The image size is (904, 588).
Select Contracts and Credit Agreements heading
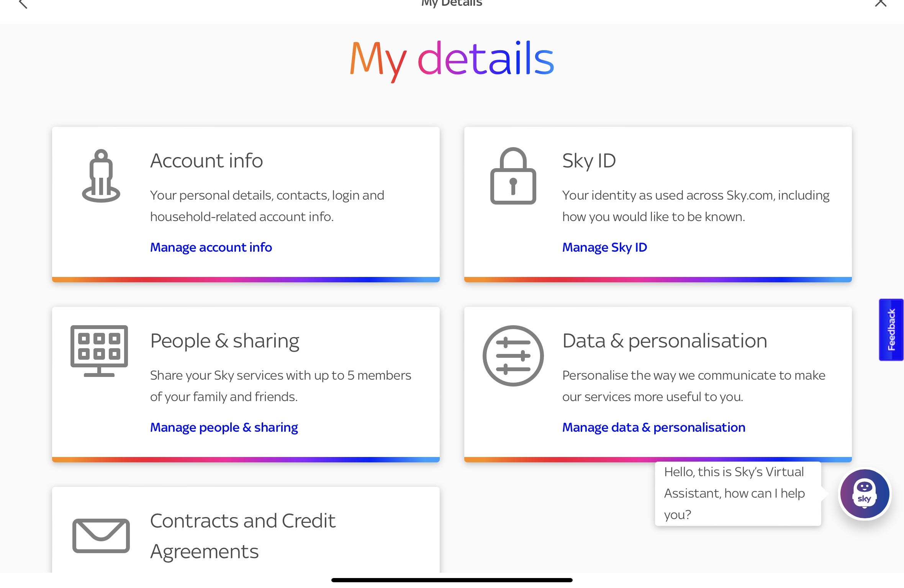pos(243,536)
